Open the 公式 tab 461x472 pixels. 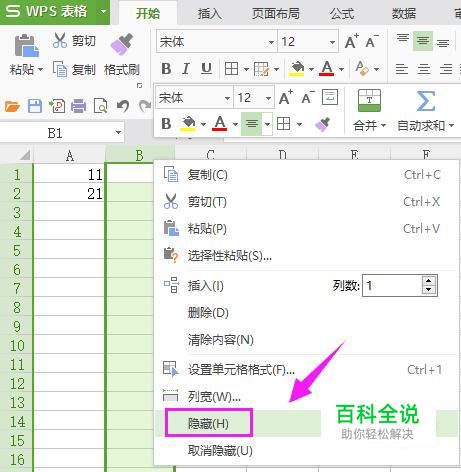(342, 14)
